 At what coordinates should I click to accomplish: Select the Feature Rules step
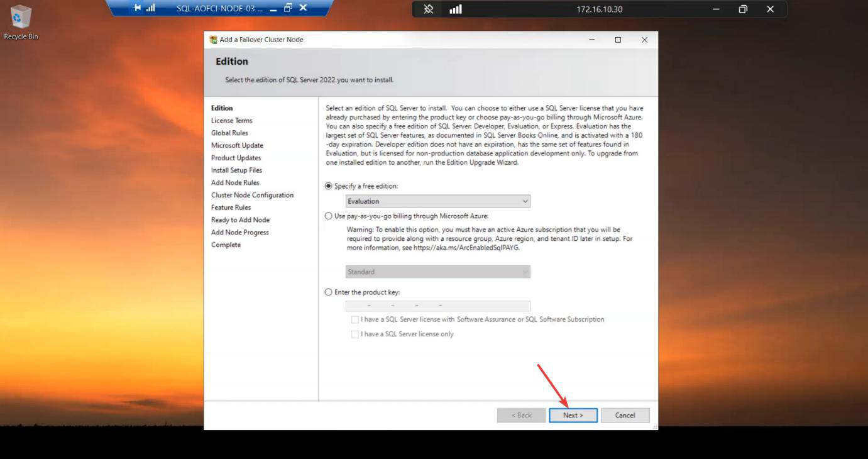tap(231, 207)
